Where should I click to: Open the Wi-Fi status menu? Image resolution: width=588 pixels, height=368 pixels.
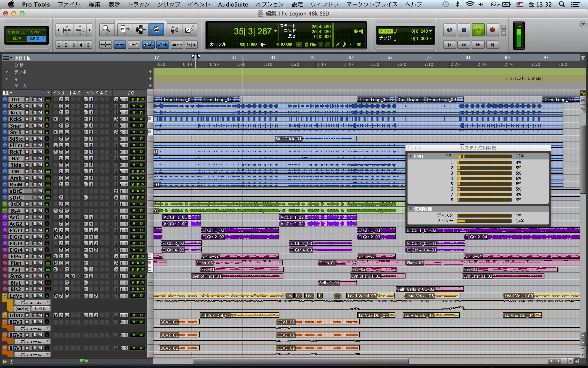(x=470, y=4)
